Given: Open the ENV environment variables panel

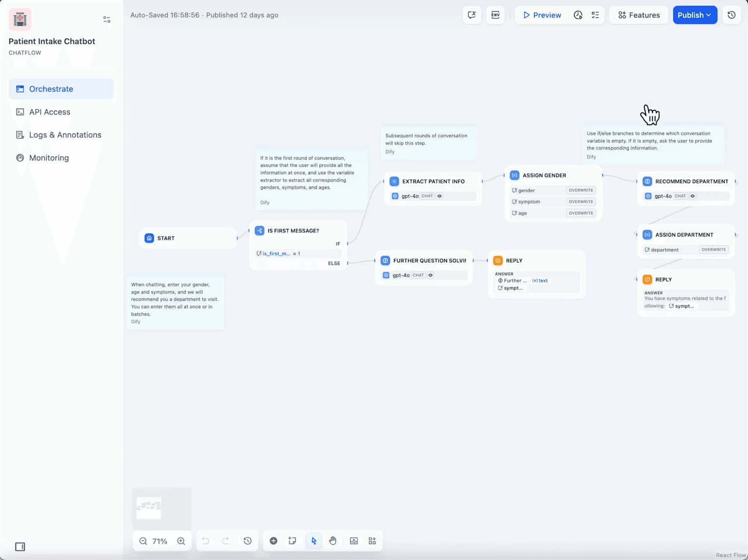Looking at the screenshot, I should point(495,15).
